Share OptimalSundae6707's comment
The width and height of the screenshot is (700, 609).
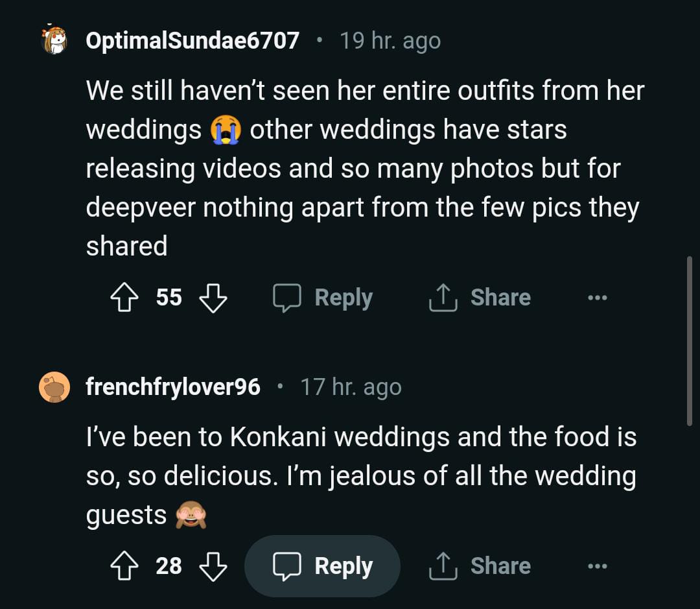[480, 298]
